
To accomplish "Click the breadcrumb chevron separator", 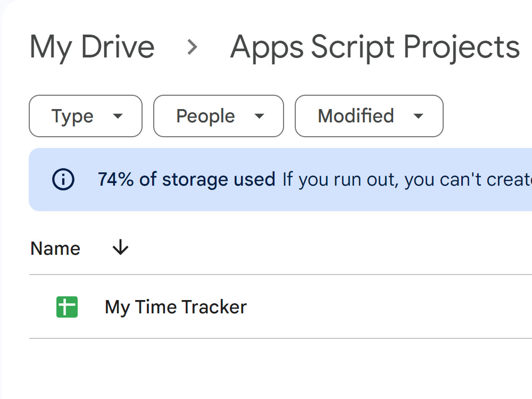I will click(193, 47).
